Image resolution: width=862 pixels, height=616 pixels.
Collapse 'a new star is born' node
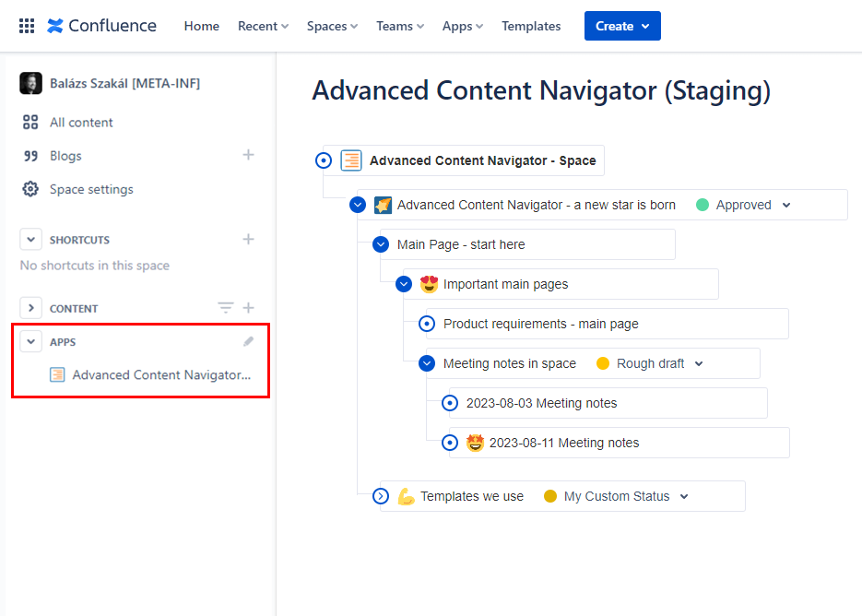(x=358, y=205)
